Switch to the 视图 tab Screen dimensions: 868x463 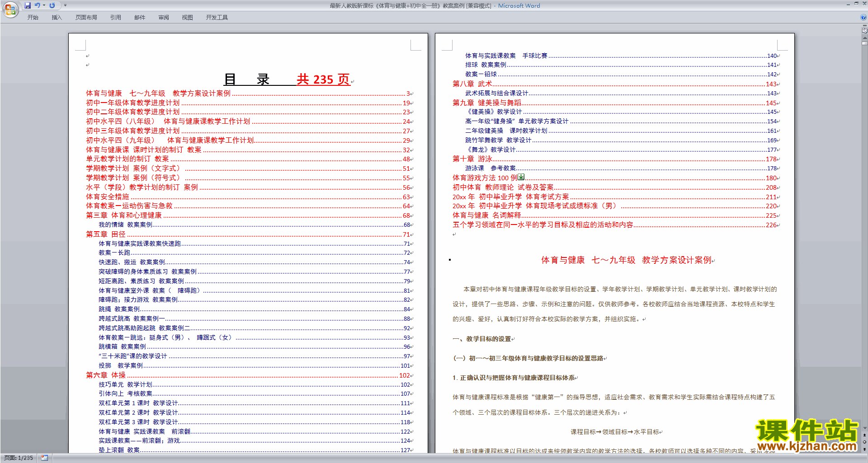187,17
